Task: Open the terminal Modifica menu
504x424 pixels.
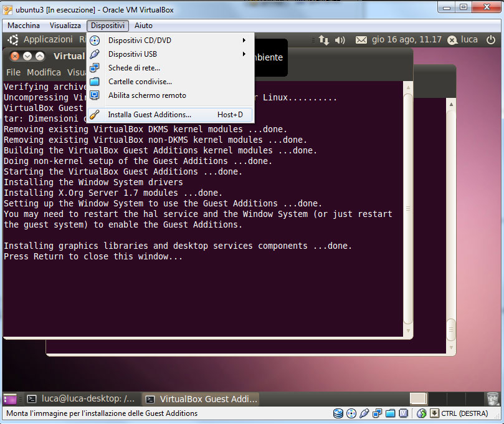Action: [44, 72]
